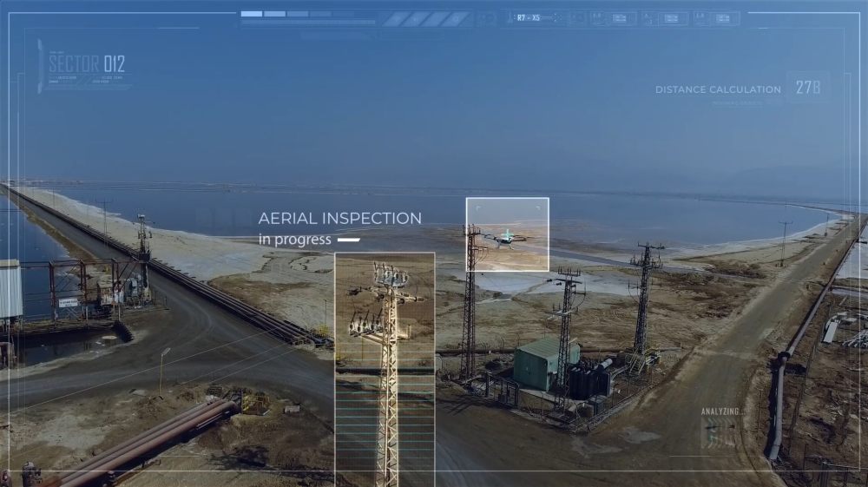868x487 pixels.
Task: Click the distance value readout box
Action: pos(807,88)
